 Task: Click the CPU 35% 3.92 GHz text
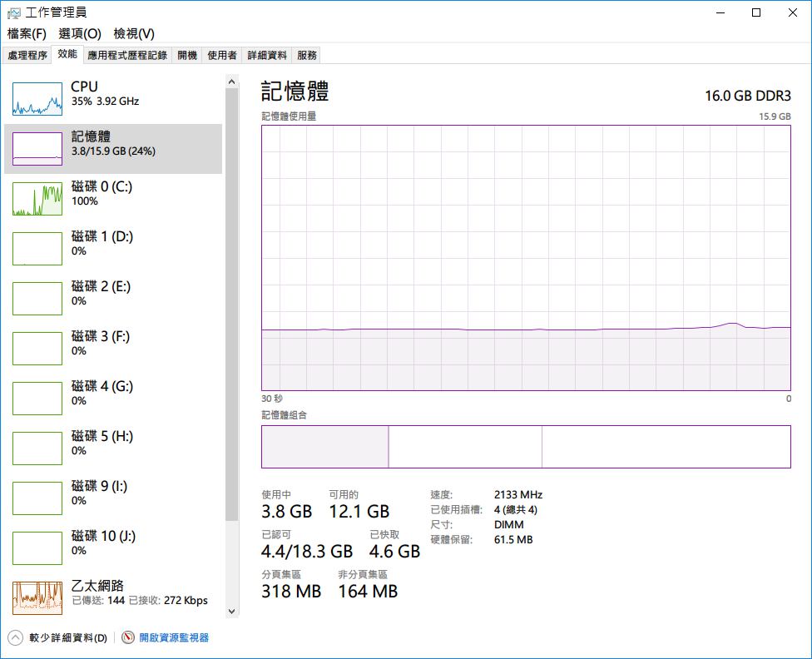click(x=105, y=101)
